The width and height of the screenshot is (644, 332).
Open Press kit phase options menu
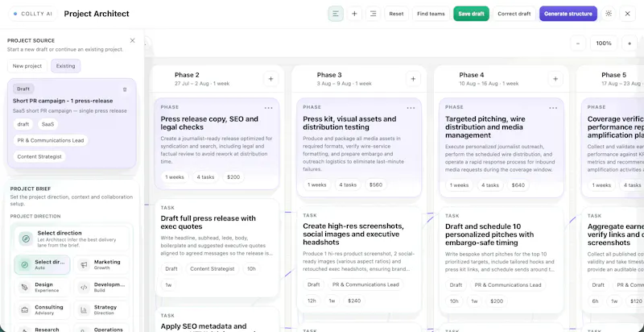[411, 108]
